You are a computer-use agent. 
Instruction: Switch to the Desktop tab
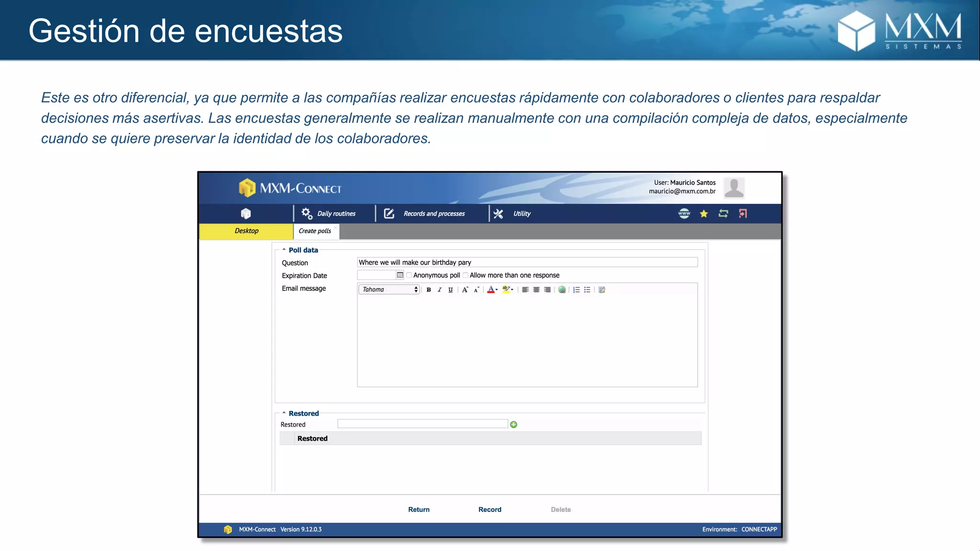tap(246, 231)
